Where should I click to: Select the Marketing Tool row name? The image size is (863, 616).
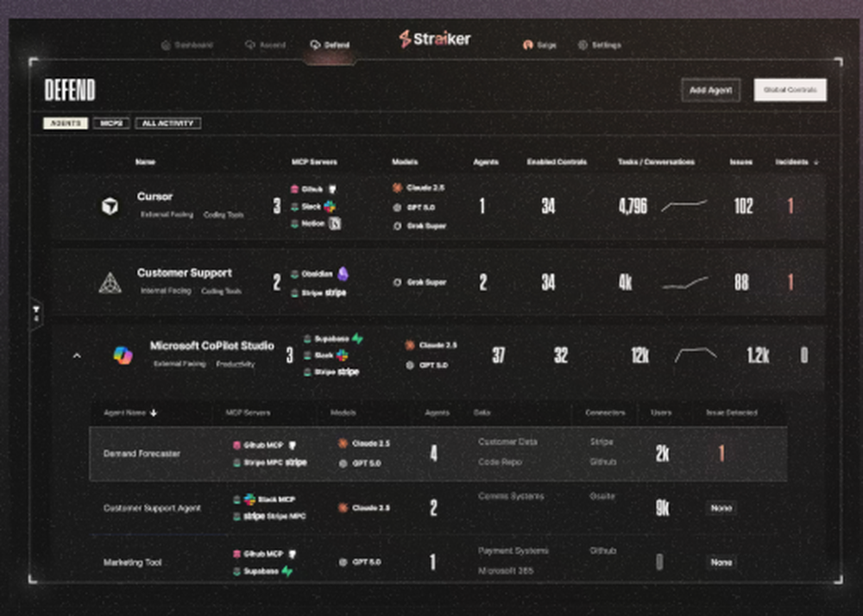132,563
